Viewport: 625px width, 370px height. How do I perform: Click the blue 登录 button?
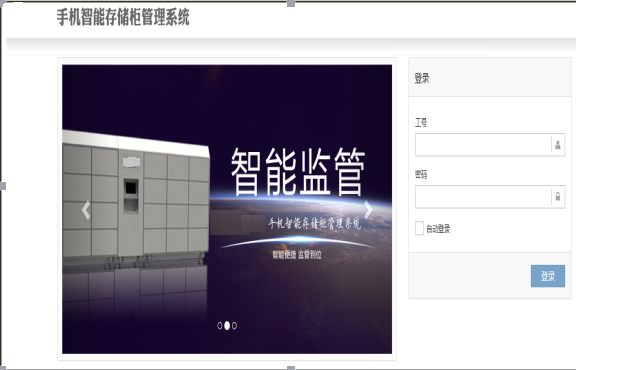click(x=548, y=276)
